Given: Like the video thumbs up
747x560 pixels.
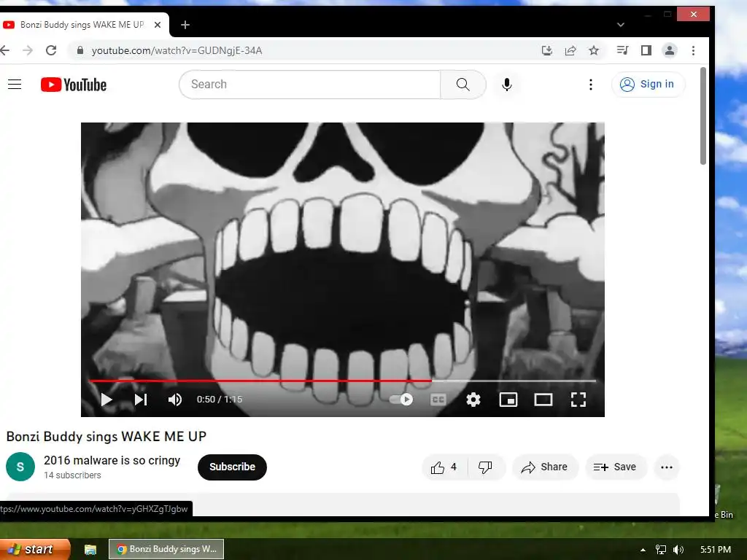Looking at the screenshot, I should point(444,467).
